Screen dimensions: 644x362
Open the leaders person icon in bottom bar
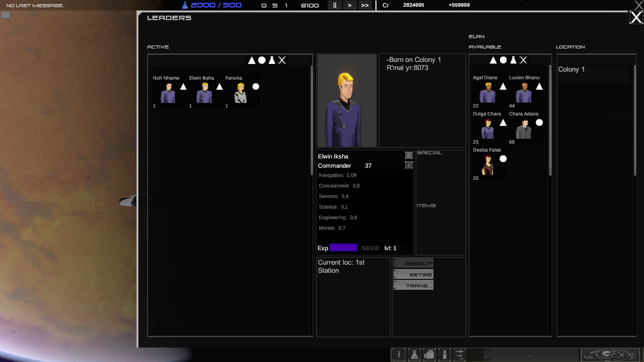[444, 354]
